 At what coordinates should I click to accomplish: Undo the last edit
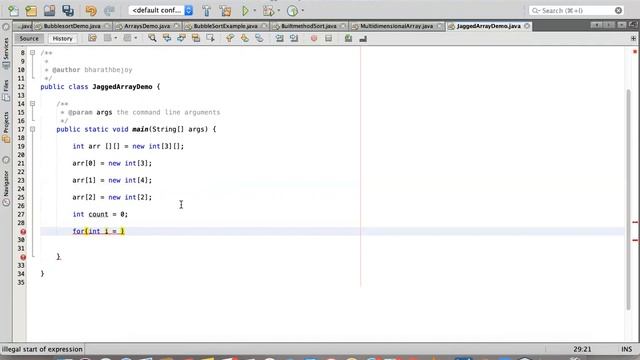(91, 10)
